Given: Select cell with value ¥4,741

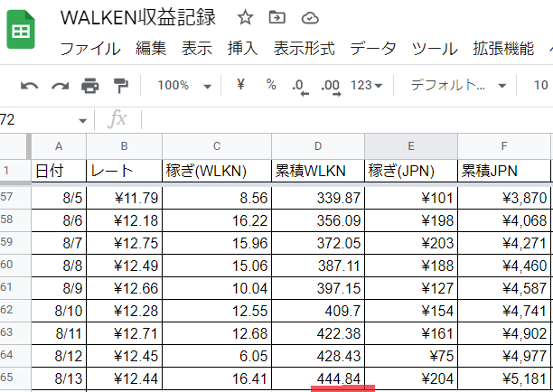Looking at the screenshot, I should point(504,311).
